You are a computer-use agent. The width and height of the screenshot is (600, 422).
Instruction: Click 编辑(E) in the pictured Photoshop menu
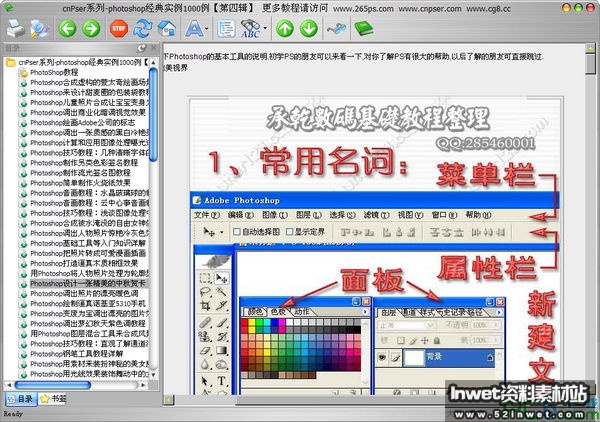[240, 215]
